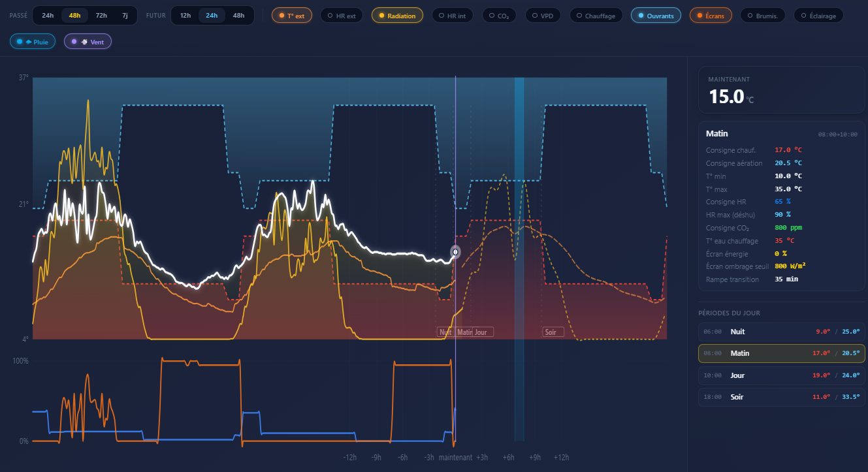This screenshot has width=868, height=472.
Task: Click the +12h axis label
Action: pos(562,458)
